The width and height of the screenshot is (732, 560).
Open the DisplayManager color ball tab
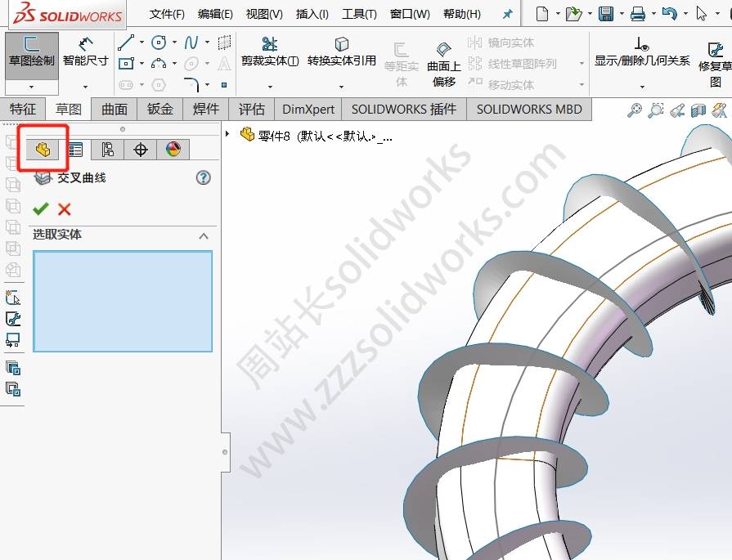[173, 149]
